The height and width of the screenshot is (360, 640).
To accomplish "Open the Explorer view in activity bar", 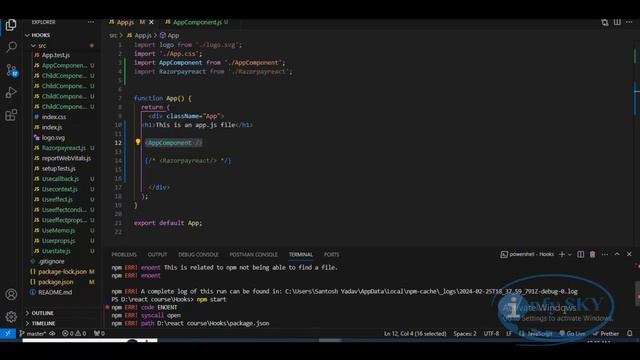I will (11, 25).
